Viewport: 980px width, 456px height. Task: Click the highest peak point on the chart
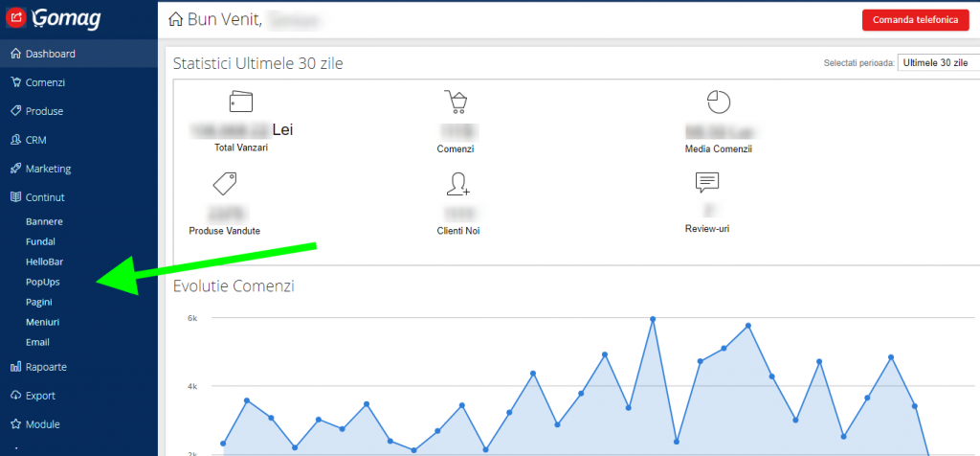[x=653, y=319]
